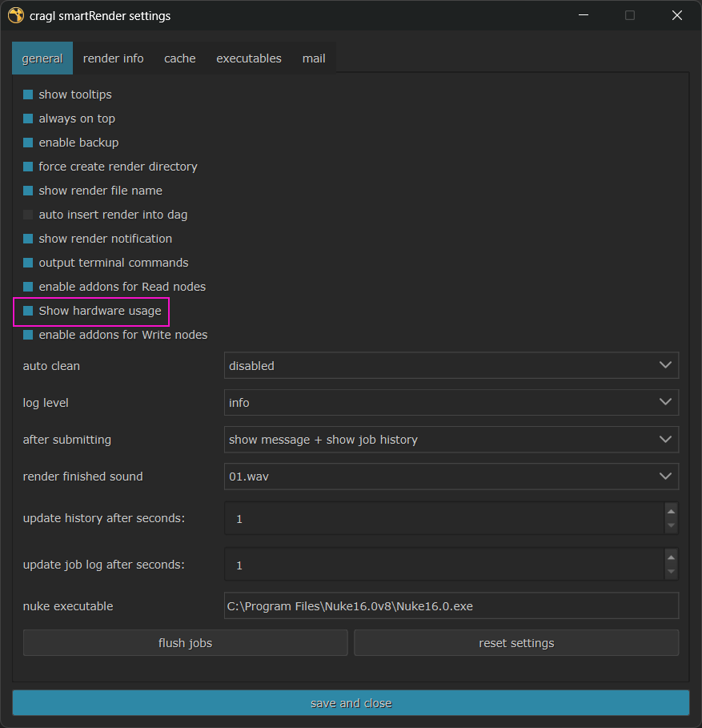Increase update history after seconds value
This screenshot has width=702, height=728.
point(671,511)
